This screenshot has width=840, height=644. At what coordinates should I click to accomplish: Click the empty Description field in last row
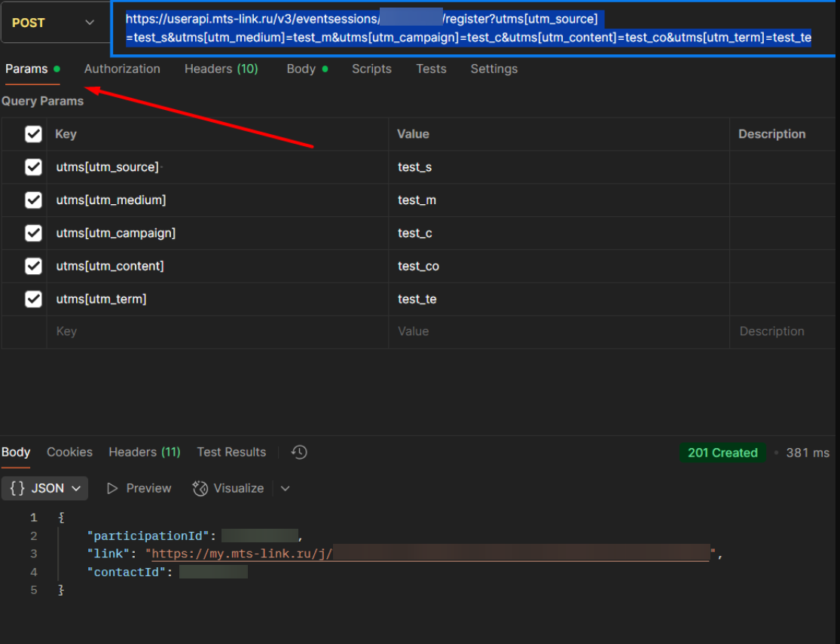click(x=783, y=331)
